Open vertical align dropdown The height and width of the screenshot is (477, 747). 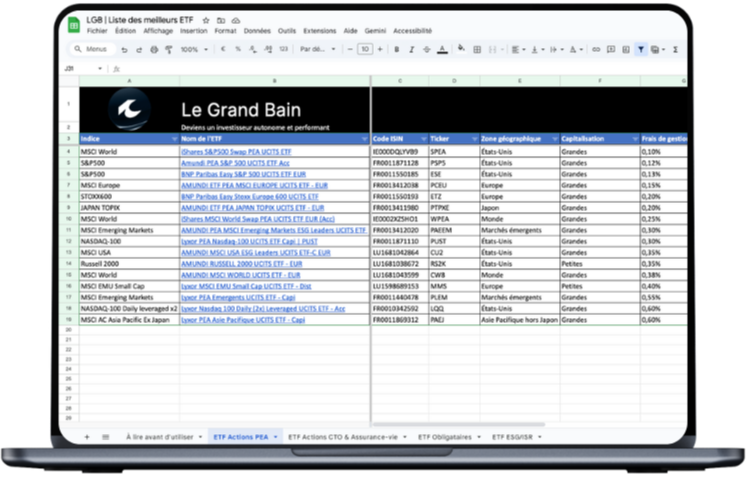pyautogui.click(x=538, y=49)
